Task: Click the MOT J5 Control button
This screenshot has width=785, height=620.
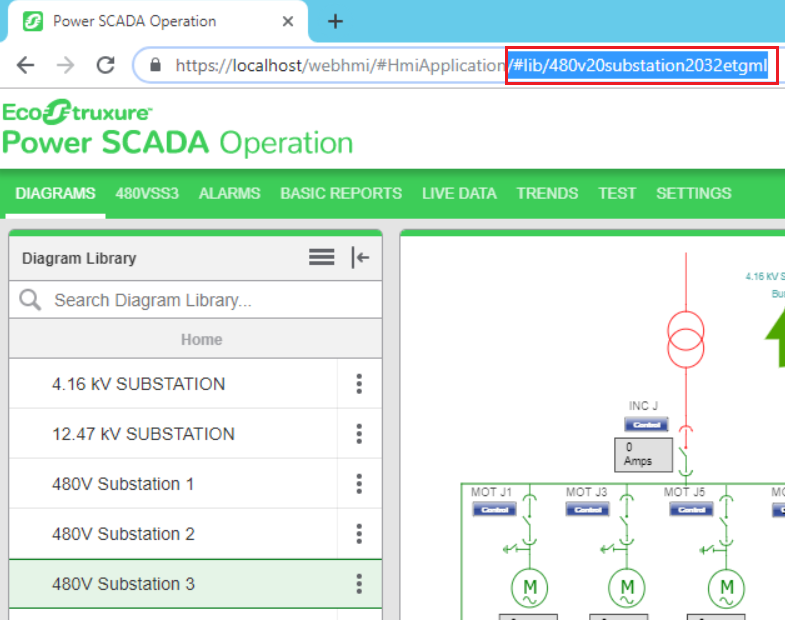Action: pyautogui.click(x=691, y=510)
